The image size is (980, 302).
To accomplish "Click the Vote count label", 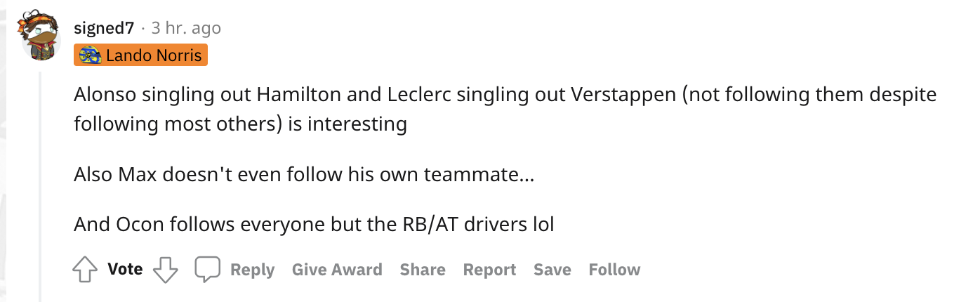I will [x=125, y=269].
